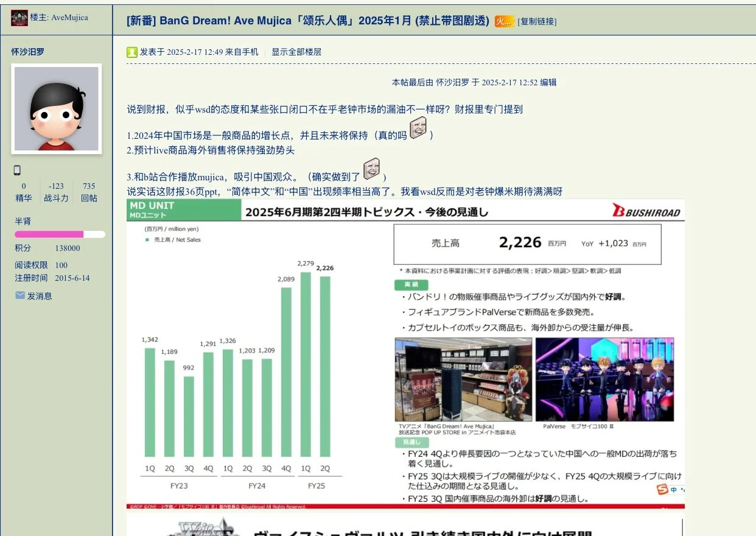This screenshot has height=536, width=756.
Task: Select the 积分 138000 line
Action: (47, 249)
